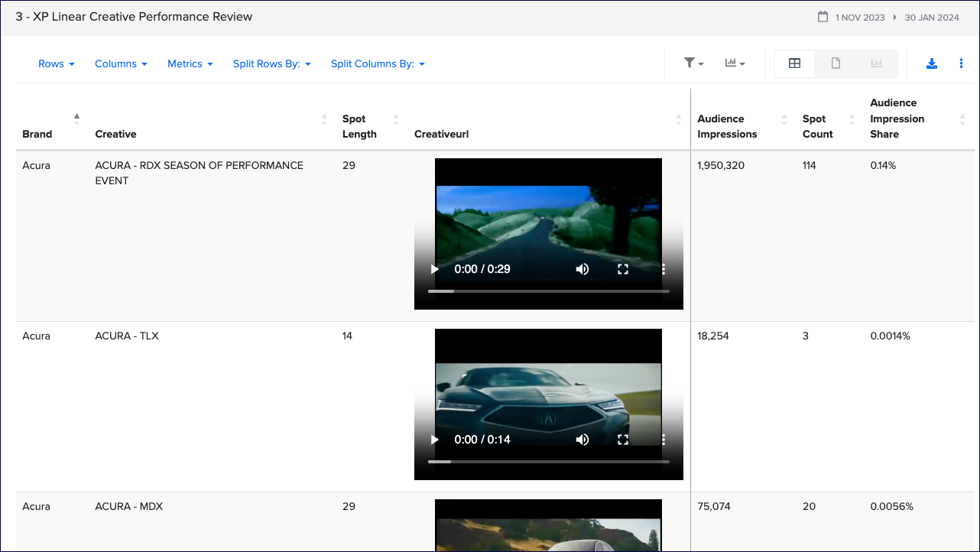
Task: Open more options on Acura TLX video
Action: point(664,440)
